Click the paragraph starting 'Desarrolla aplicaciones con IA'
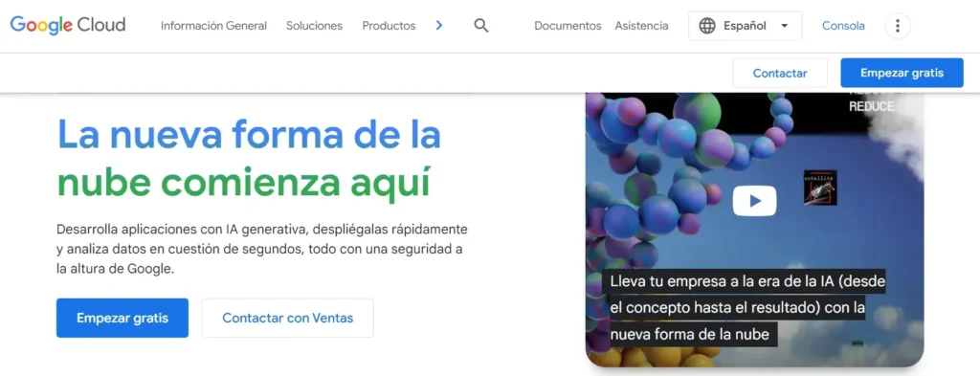 [x=262, y=249]
